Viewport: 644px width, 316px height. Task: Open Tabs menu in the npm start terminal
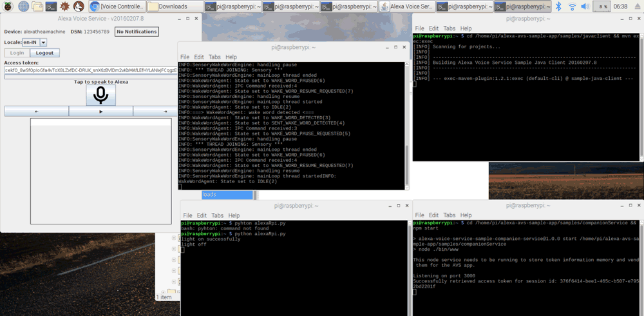[450, 215]
